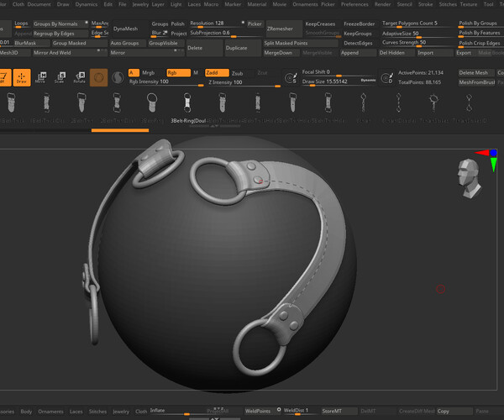Open the Document menu
Viewport: 504px width, 420px height.
point(39,4)
